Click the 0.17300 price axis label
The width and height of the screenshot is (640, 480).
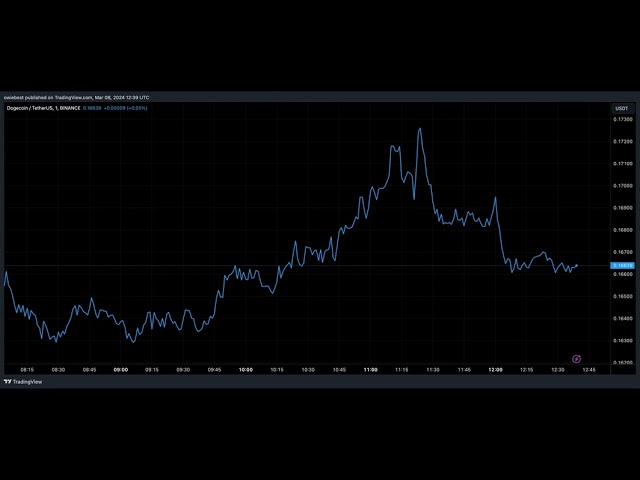point(621,119)
